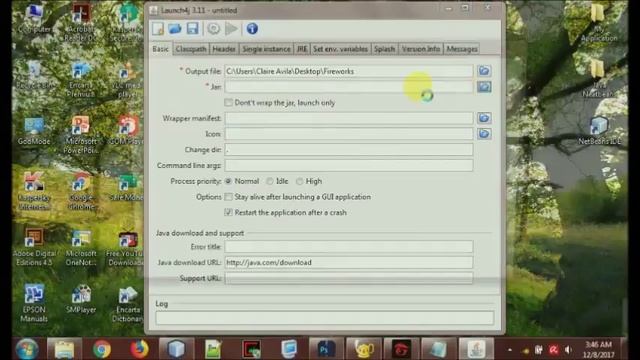640x360 pixels.
Task: Switch to the Single instance tab
Action: click(267, 49)
